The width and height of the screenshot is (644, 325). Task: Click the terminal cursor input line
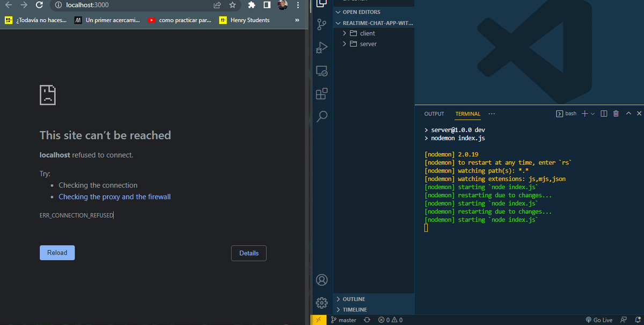point(426,228)
